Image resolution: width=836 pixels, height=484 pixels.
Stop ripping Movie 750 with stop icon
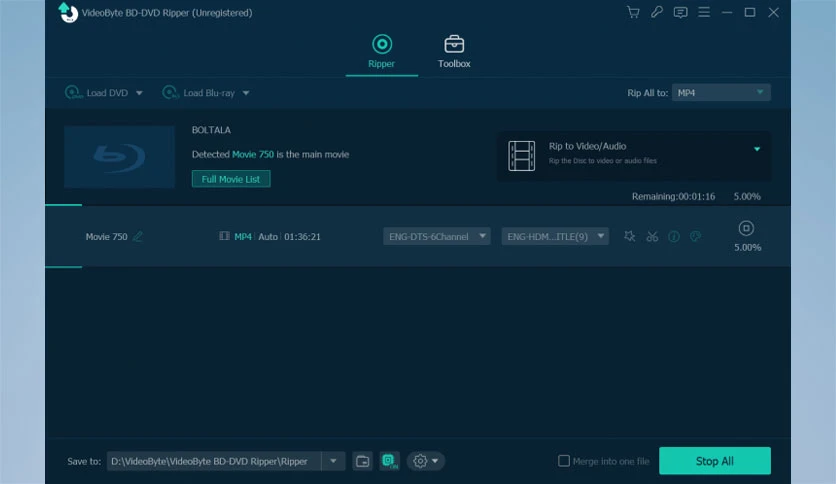pos(746,228)
